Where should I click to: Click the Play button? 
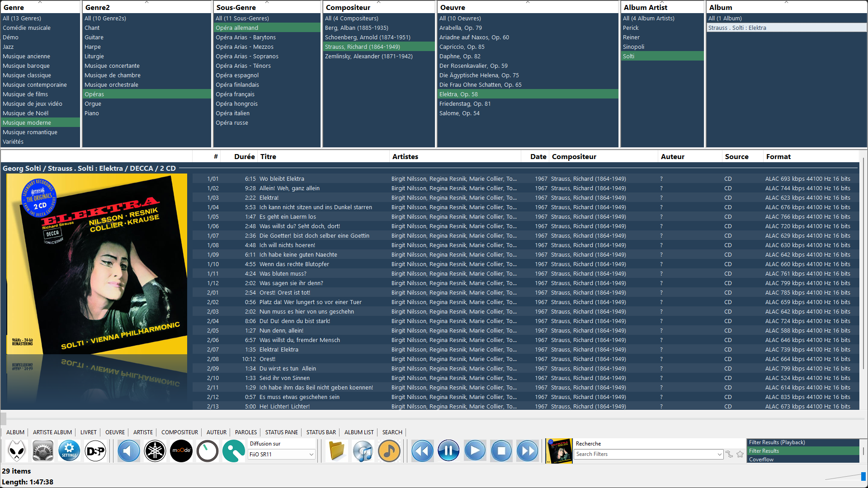point(475,450)
